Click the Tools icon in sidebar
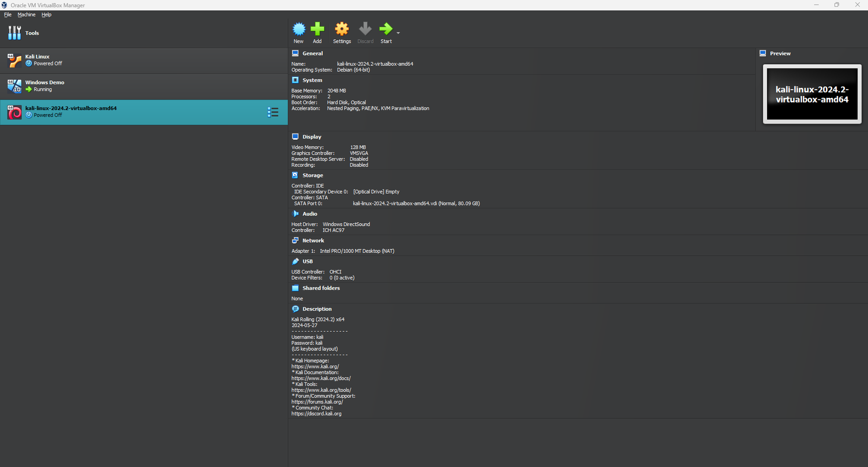Image resolution: width=868 pixels, height=467 pixels. (15, 33)
